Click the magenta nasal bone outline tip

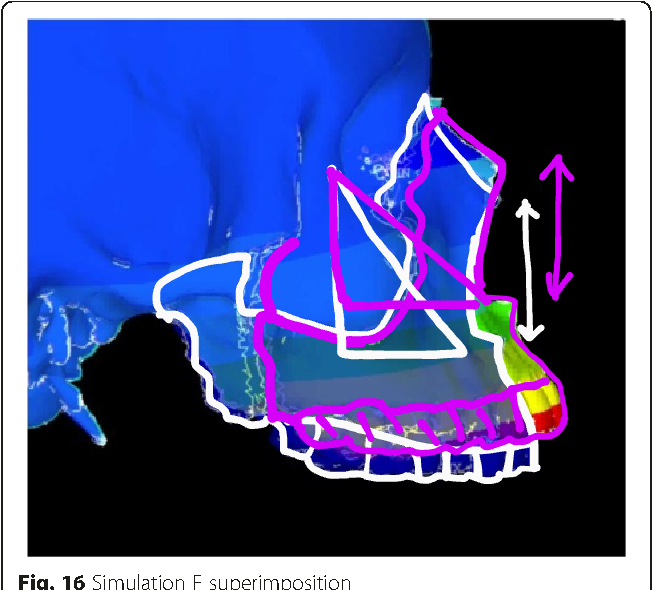[440, 112]
